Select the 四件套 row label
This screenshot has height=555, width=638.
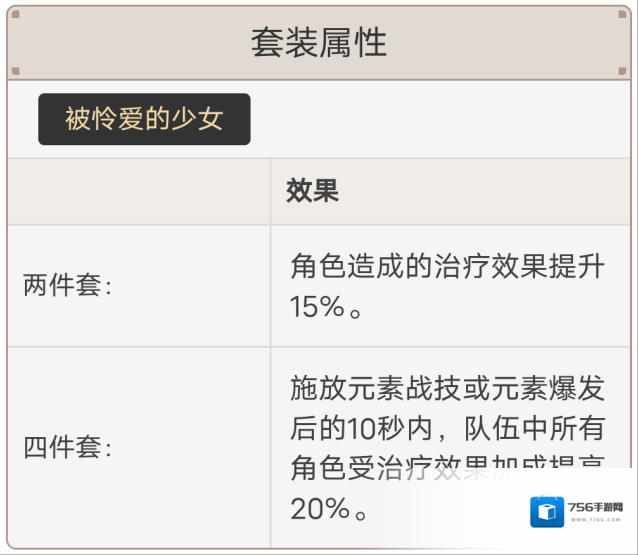[68, 447]
